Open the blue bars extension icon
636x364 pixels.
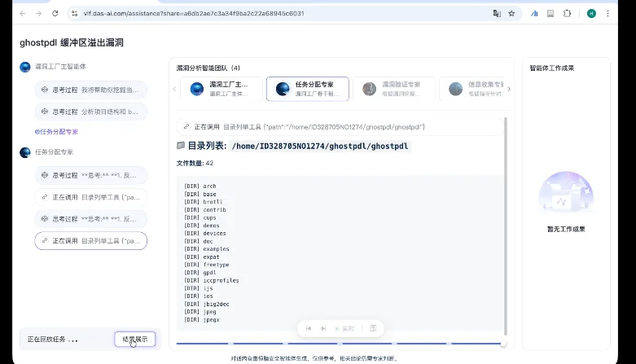click(x=534, y=13)
